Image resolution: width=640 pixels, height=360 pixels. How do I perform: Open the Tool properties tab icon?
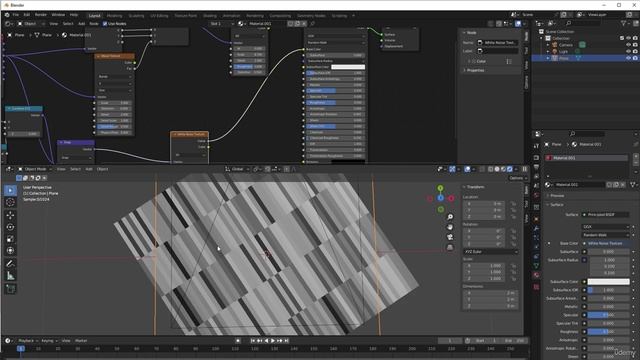coord(536,146)
